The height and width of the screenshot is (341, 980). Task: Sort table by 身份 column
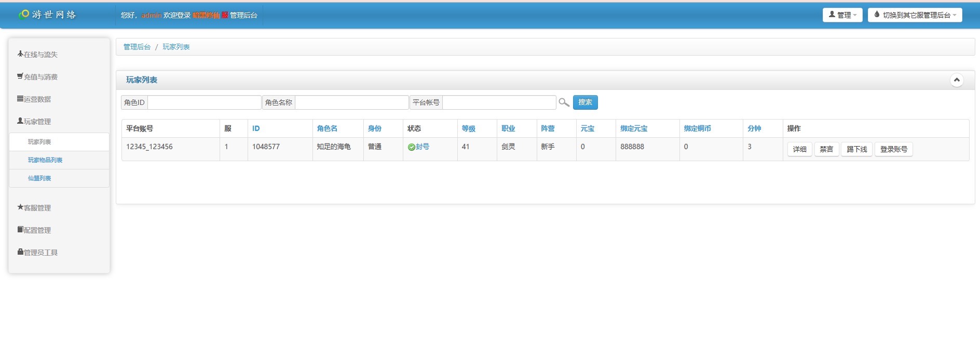(x=374, y=128)
